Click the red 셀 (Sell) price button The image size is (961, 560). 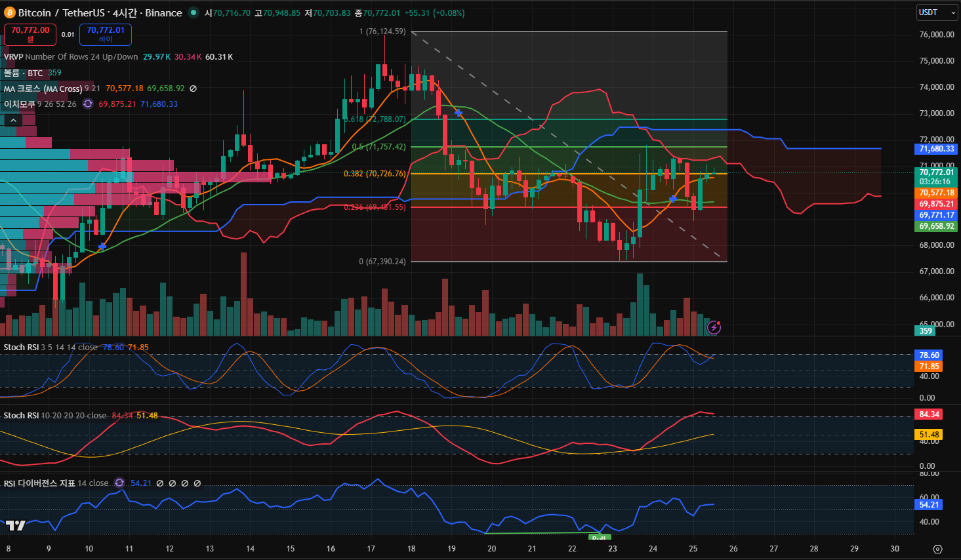(x=30, y=34)
